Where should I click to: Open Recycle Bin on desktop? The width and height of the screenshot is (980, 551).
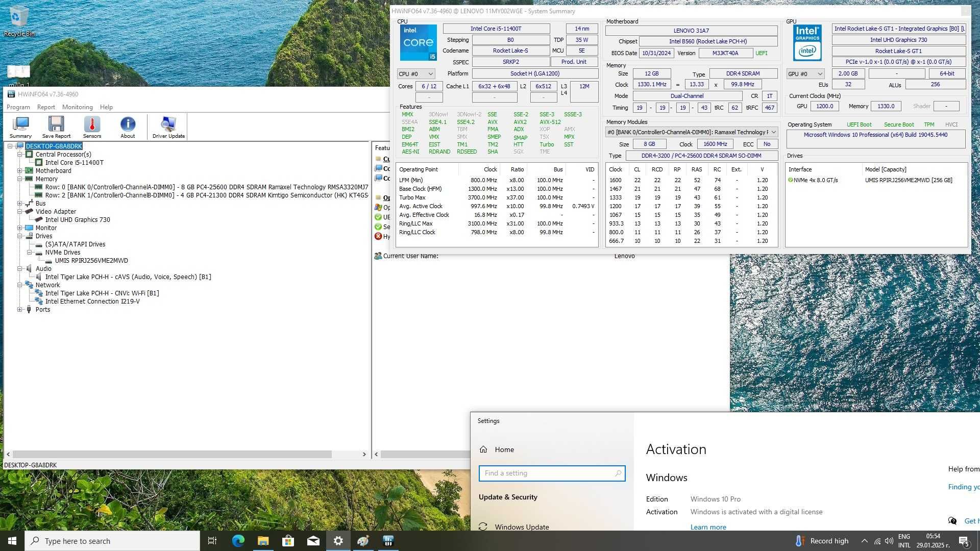[19, 21]
